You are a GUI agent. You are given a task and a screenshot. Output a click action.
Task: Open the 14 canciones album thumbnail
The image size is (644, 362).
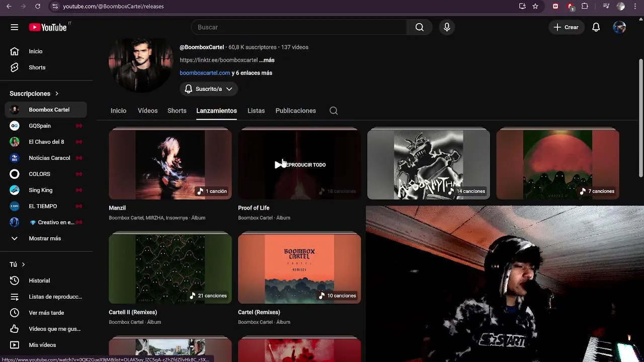[428, 164]
